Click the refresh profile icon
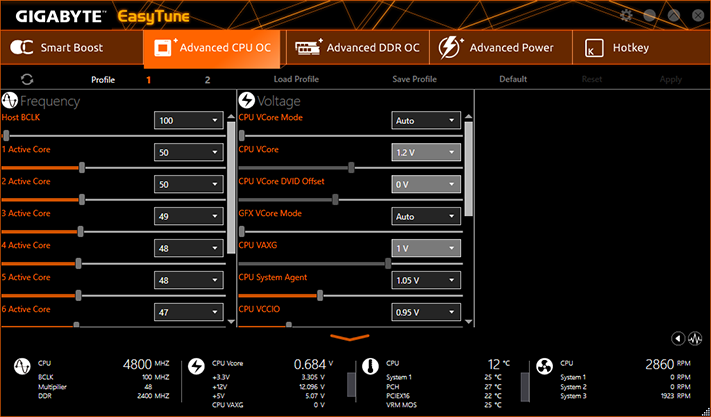Viewport: 711px width, 417px height. point(27,79)
